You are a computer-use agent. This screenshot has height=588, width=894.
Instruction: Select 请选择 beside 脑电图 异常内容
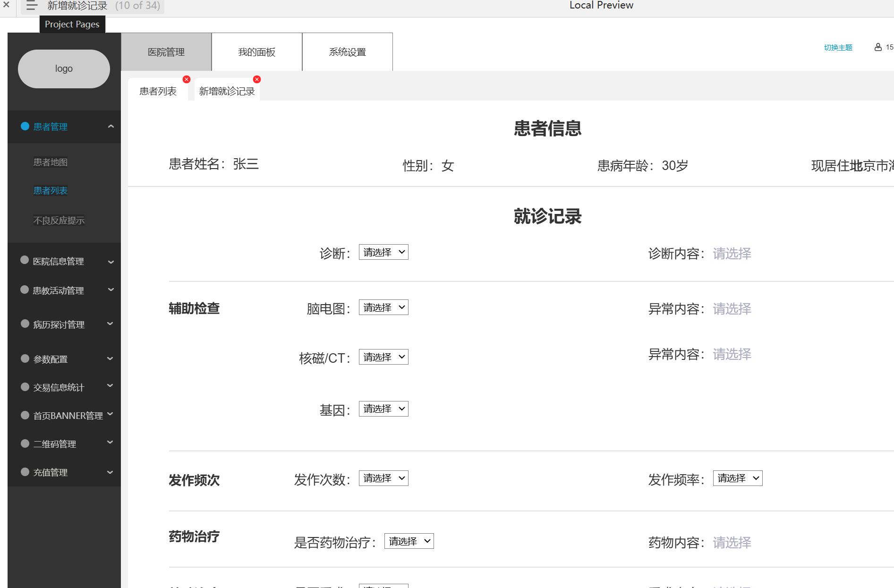[732, 309]
